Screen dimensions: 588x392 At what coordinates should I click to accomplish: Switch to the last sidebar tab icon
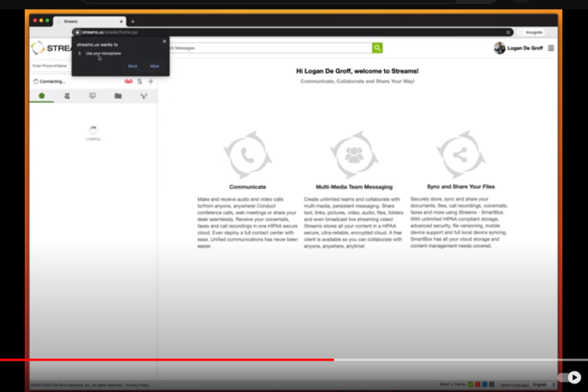pyautogui.click(x=144, y=96)
